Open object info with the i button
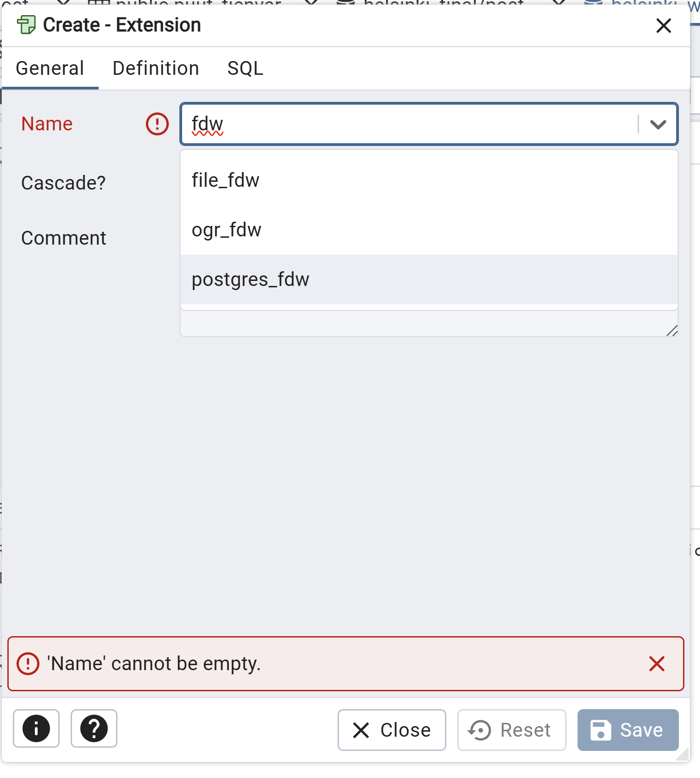Image resolution: width=700 pixels, height=778 pixels. 36,728
